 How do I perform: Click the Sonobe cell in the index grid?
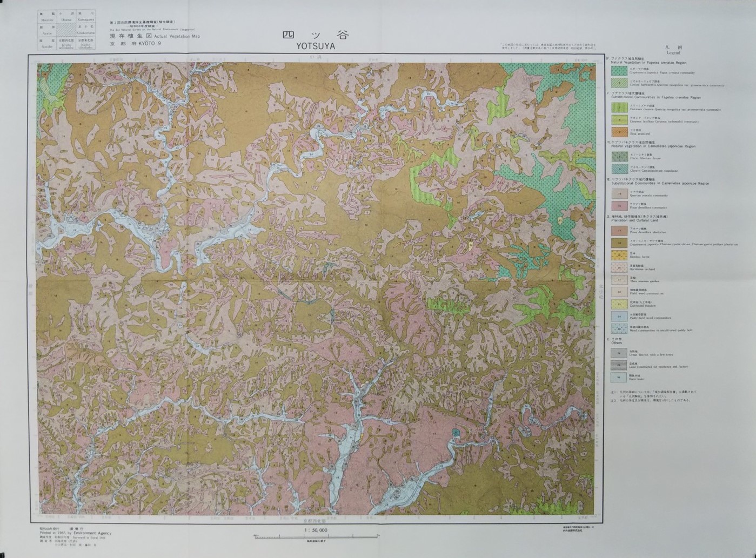coord(47,43)
